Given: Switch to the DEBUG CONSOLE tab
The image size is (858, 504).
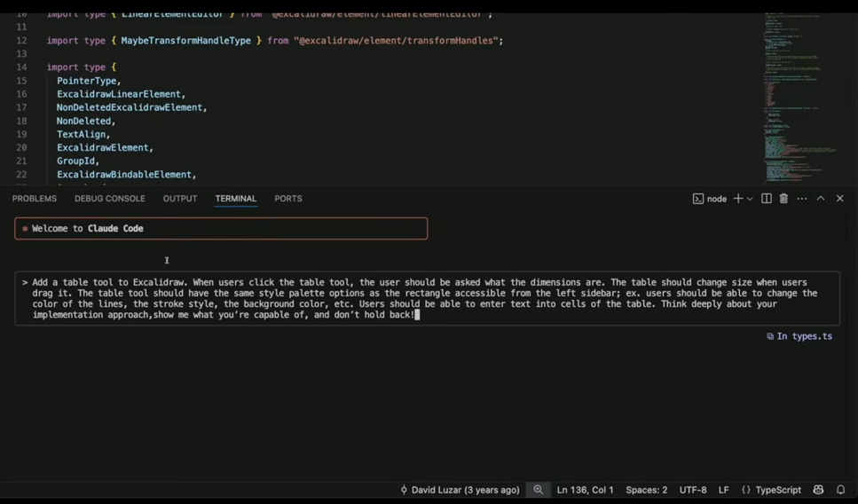Looking at the screenshot, I should pyautogui.click(x=109, y=199).
